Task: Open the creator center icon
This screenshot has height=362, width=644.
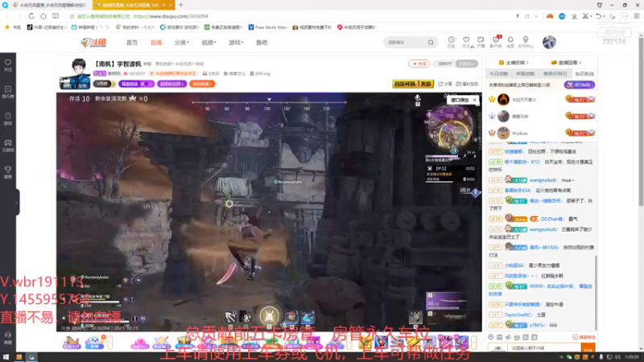Action: [x=526, y=41]
